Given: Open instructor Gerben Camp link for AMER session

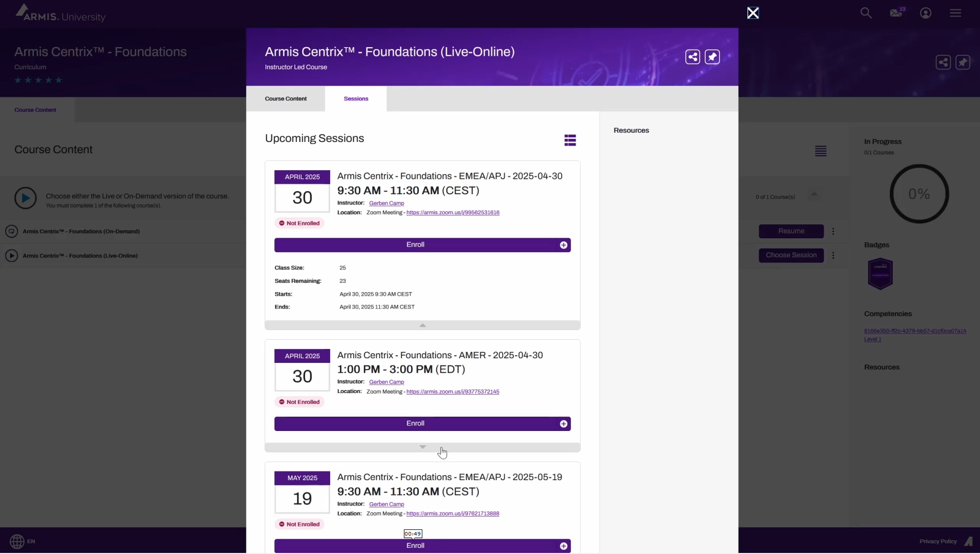Looking at the screenshot, I should click(x=386, y=382).
